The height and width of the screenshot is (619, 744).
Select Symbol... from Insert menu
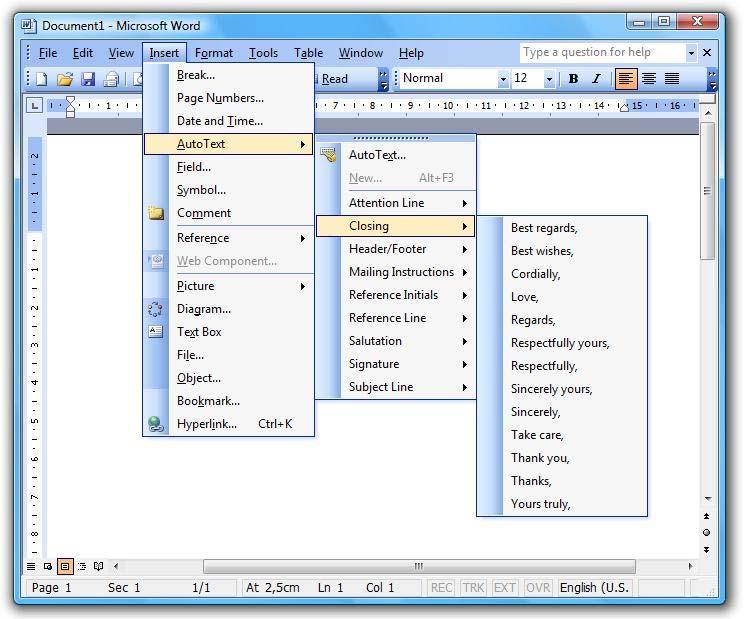point(229,190)
